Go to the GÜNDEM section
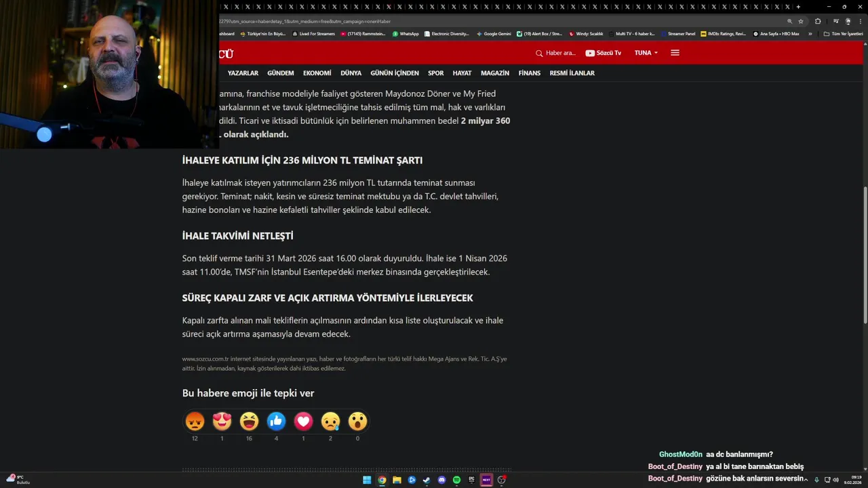This screenshot has height=488, width=868. [x=281, y=73]
